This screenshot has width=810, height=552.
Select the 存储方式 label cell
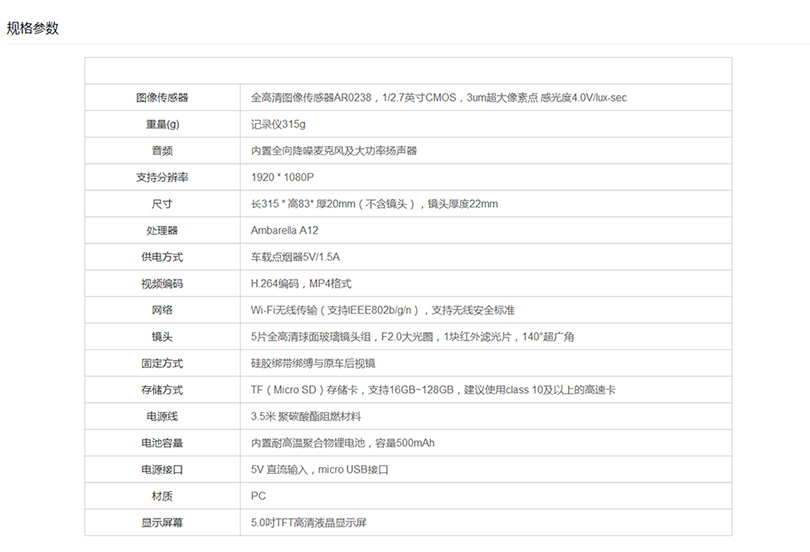point(162,390)
